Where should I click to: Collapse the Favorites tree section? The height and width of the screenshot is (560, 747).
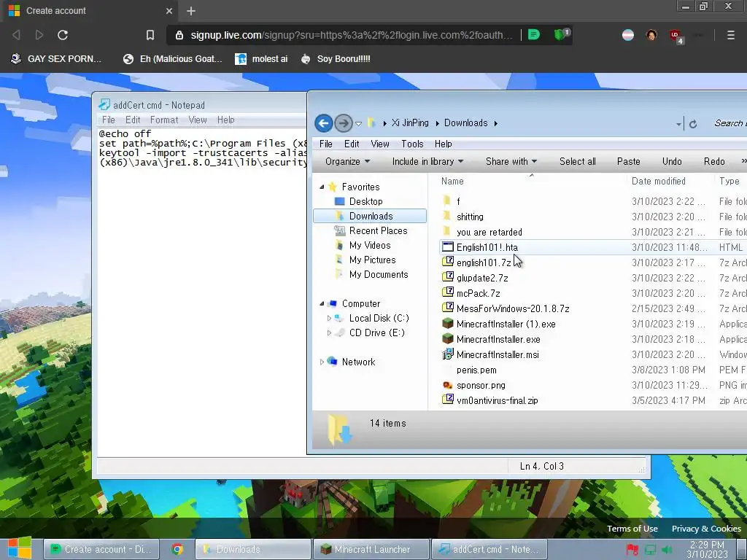322,187
